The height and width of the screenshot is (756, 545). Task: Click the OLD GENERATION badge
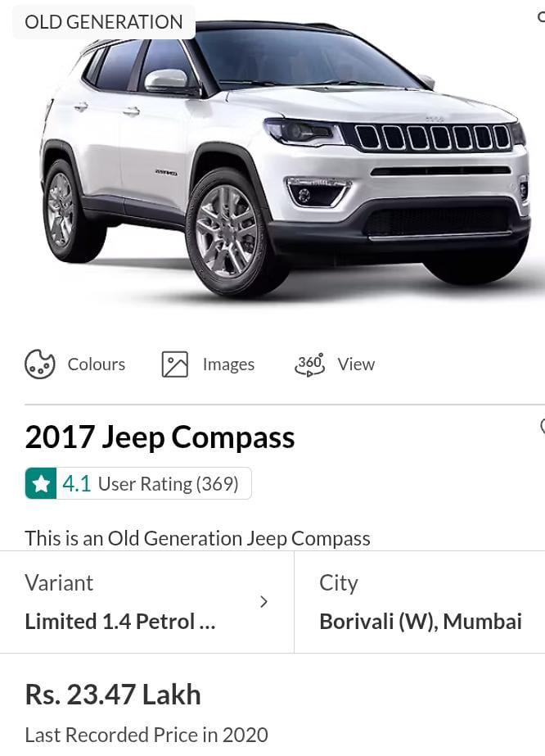(104, 21)
